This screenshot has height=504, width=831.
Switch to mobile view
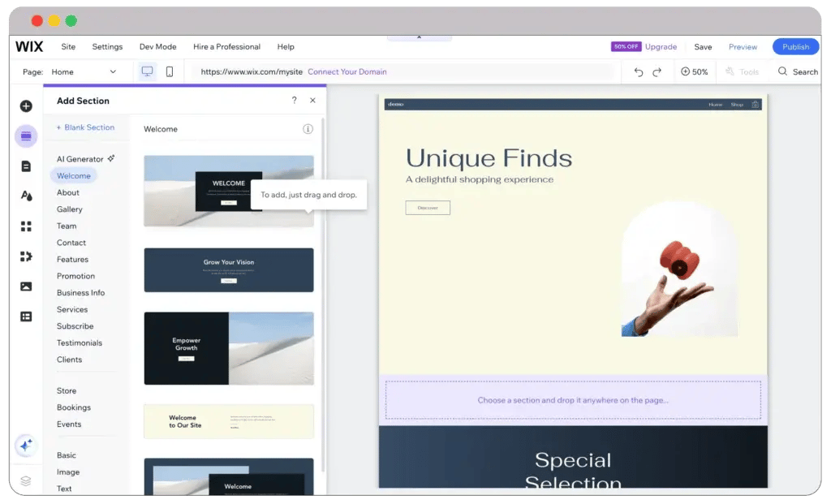170,71
